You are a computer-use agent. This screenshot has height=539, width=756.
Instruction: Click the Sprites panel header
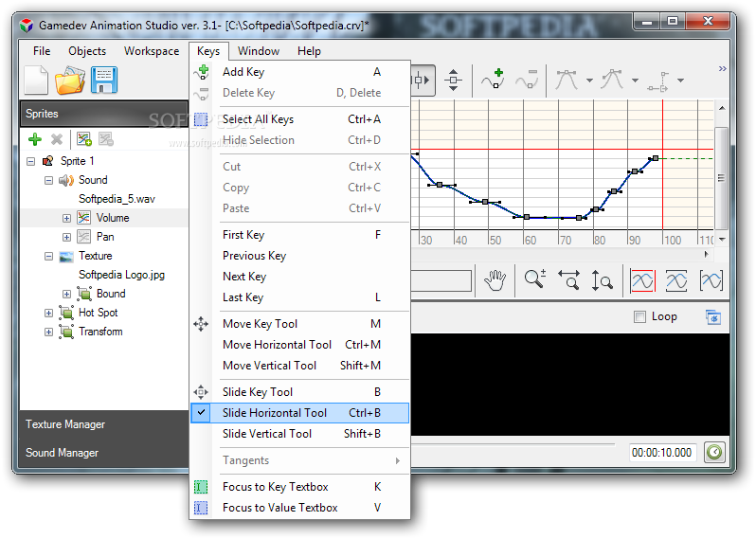103,114
